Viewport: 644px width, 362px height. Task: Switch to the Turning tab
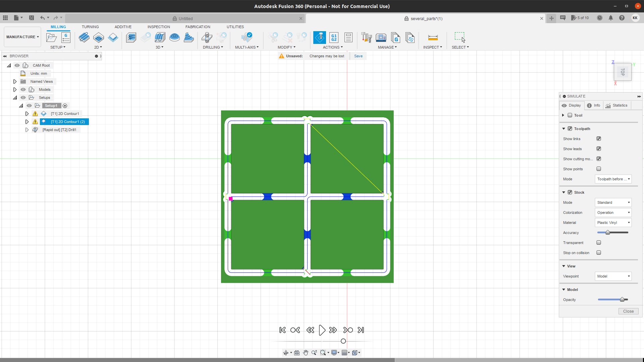90,27
